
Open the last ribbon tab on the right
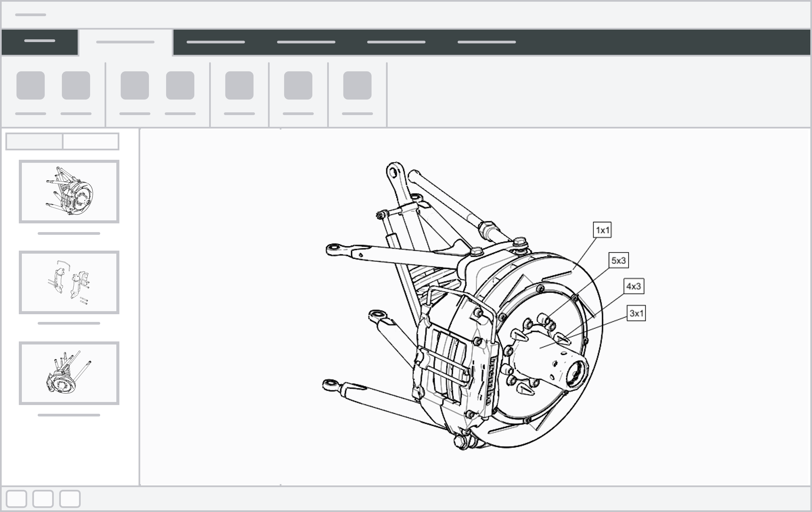(487, 42)
